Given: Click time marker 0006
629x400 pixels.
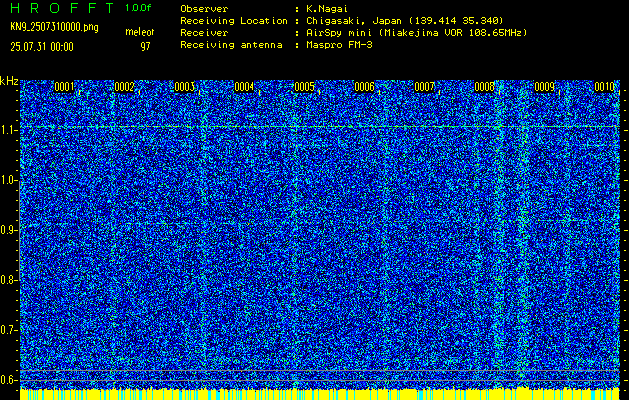Looking at the screenshot, I should pyautogui.click(x=364, y=87).
